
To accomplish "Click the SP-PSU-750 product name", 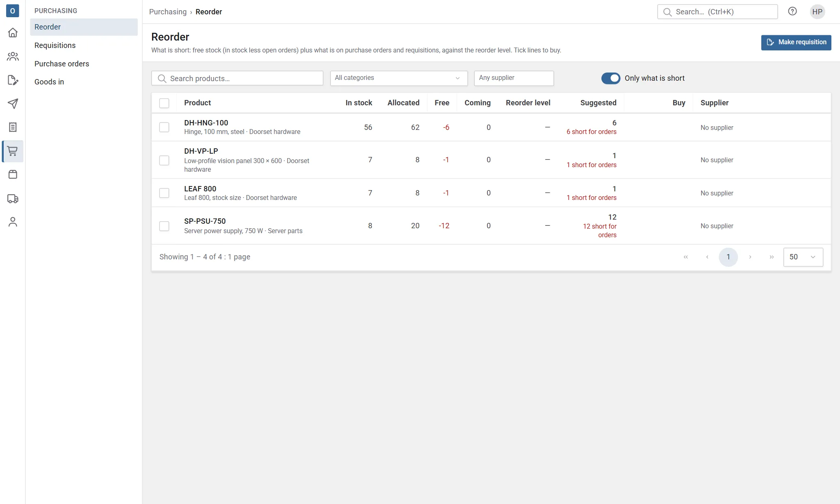I will pos(205,221).
